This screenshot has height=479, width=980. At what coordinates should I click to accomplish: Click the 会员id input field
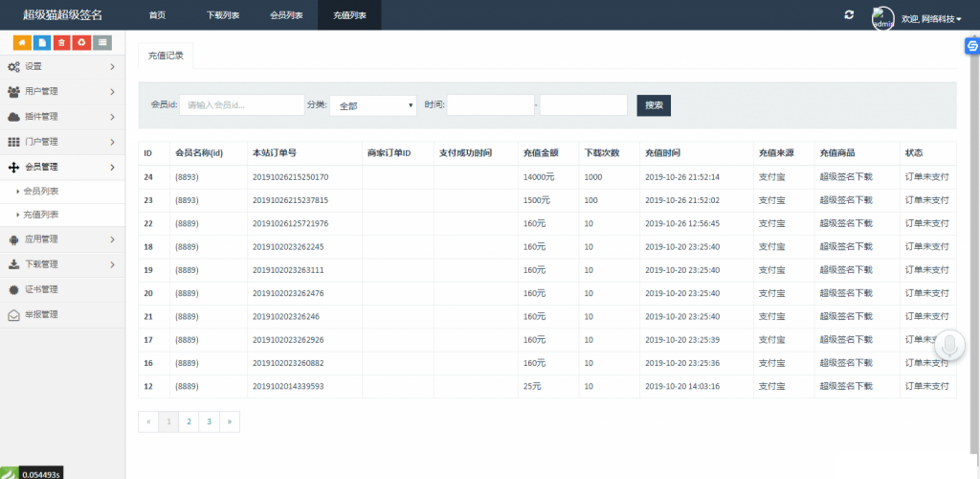(x=241, y=105)
